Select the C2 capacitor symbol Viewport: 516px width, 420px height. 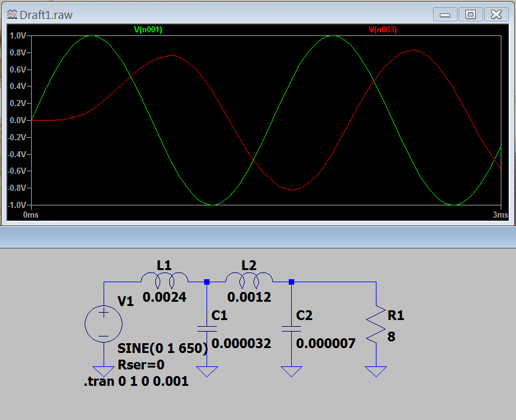(x=292, y=329)
